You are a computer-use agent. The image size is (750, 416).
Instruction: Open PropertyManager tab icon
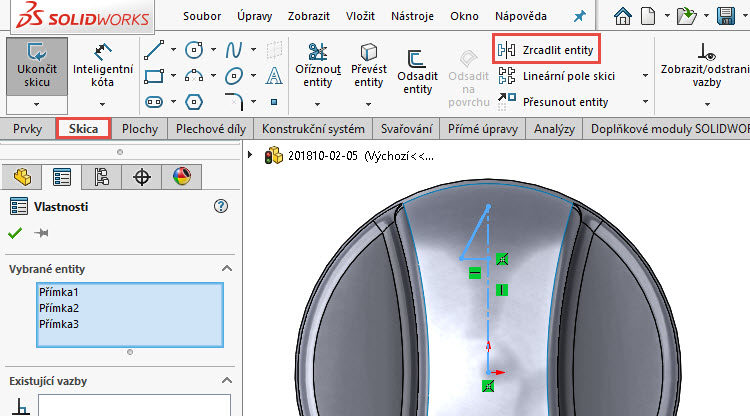point(62,177)
